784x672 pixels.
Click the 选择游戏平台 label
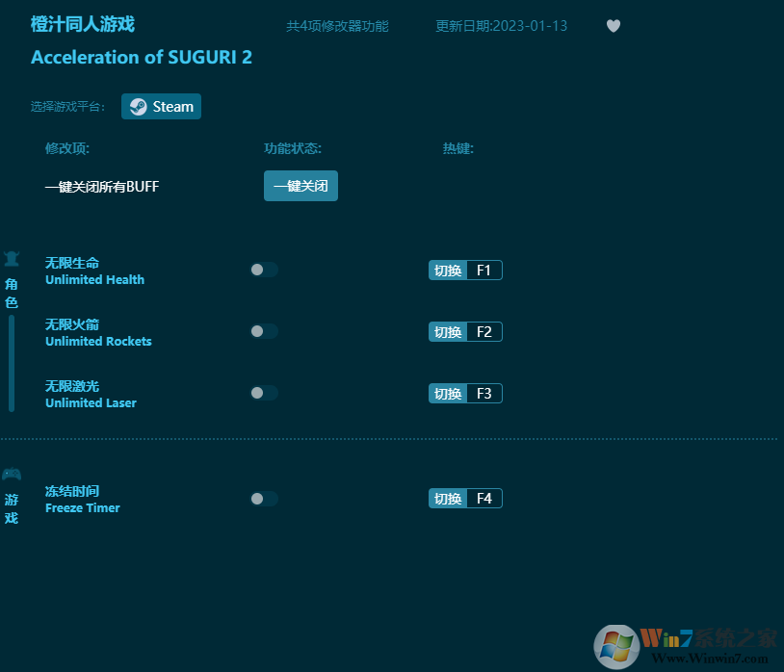tap(67, 107)
